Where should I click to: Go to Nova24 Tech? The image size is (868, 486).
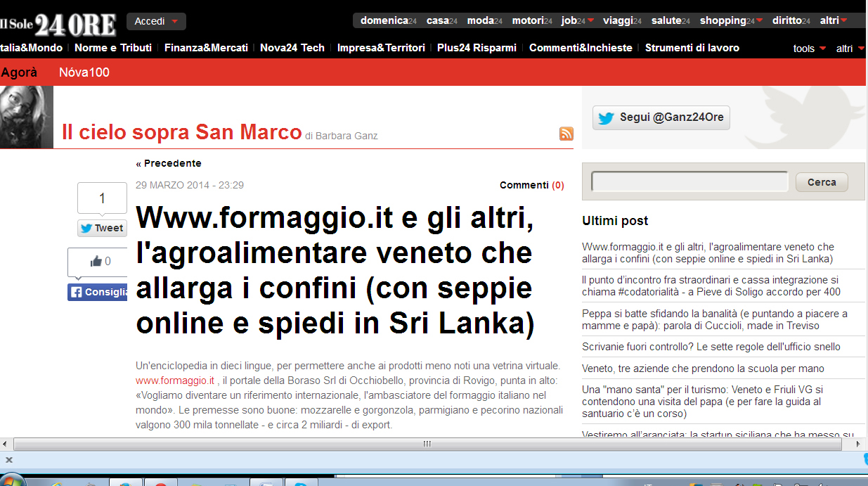(x=292, y=48)
